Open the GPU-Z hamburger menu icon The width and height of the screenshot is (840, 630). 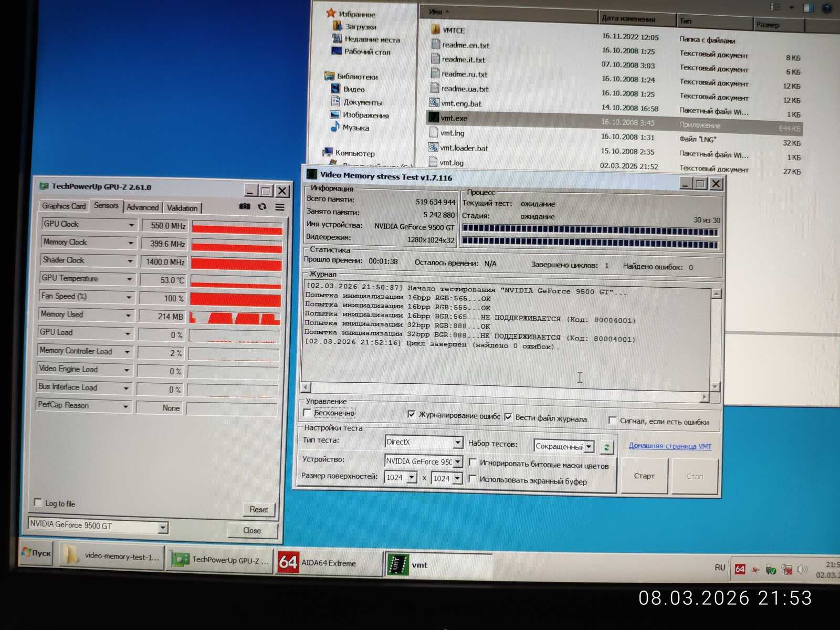coord(280,207)
